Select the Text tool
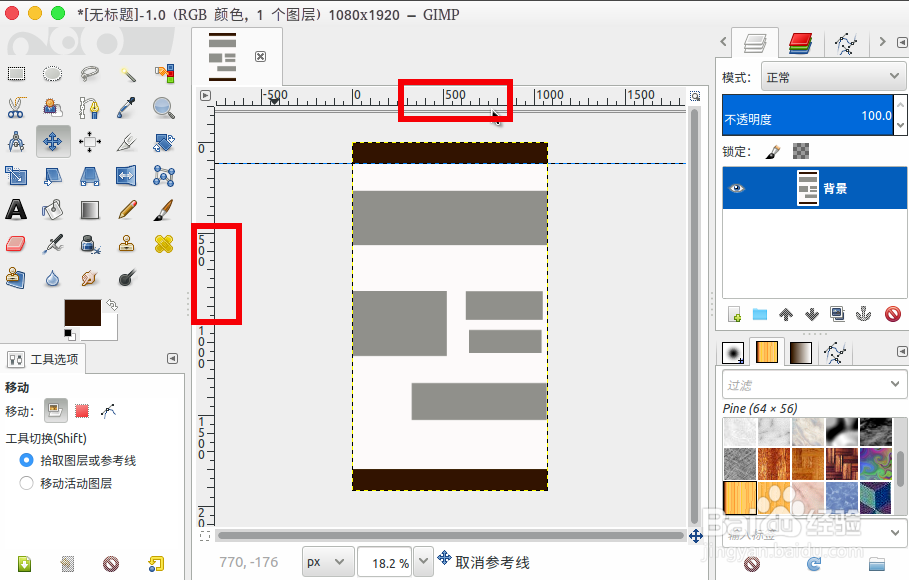The width and height of the screenshot is (909, 580). [x=16, y=210]
